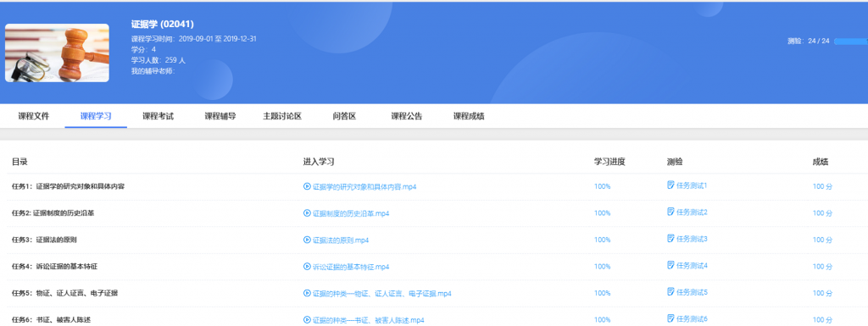Open video link 证据制度的历史沿革.mp4

(x=351, y=213)
